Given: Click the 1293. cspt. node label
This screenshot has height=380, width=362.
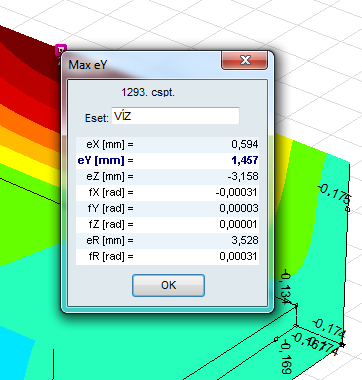Looking at the screenshot, I should click(x=148, y=92).
